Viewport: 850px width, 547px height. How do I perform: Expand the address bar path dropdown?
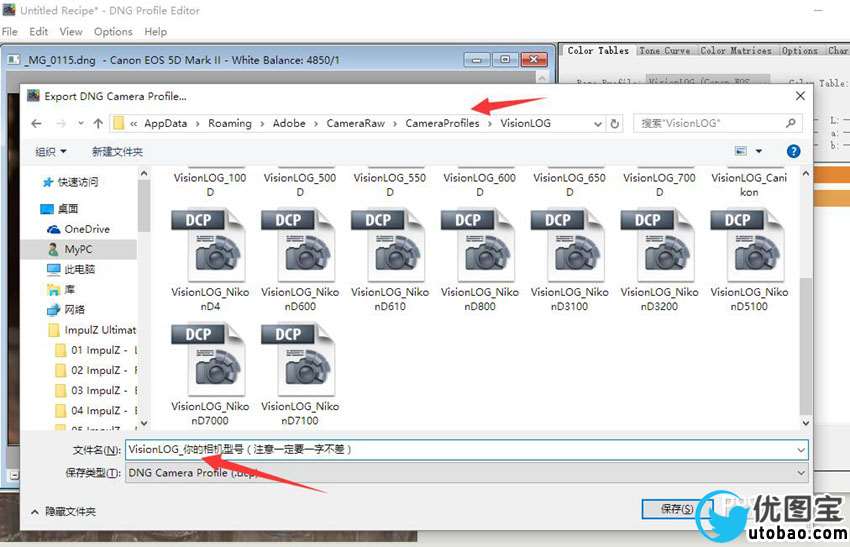click(597, 124)
